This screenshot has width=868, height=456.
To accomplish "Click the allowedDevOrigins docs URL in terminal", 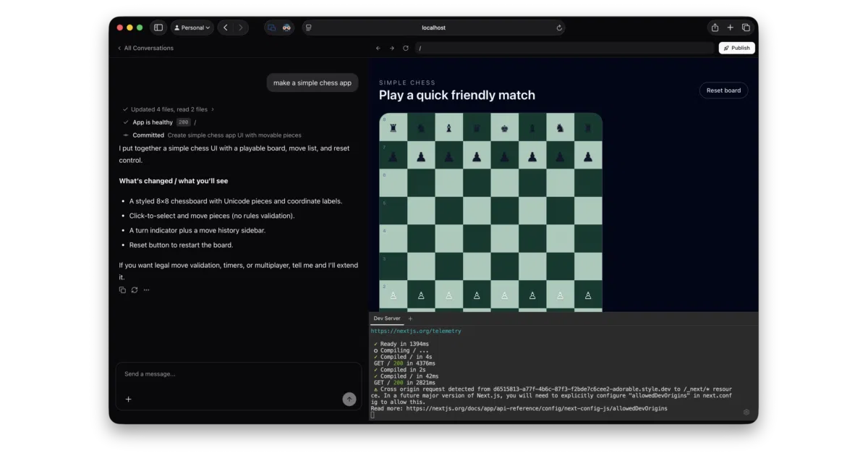I will (x=537, y=409).
